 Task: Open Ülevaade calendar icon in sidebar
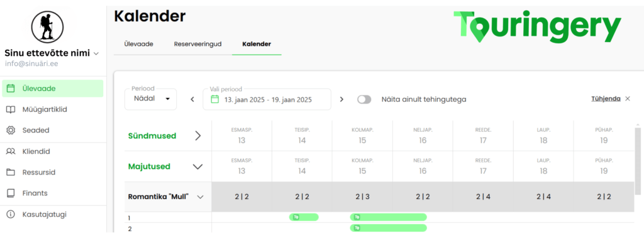coord(11,88)
